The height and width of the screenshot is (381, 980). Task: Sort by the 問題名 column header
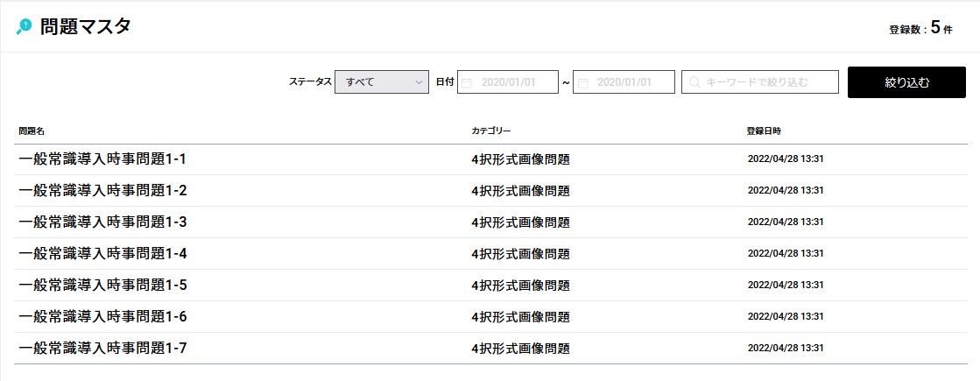tap(32, 131)
